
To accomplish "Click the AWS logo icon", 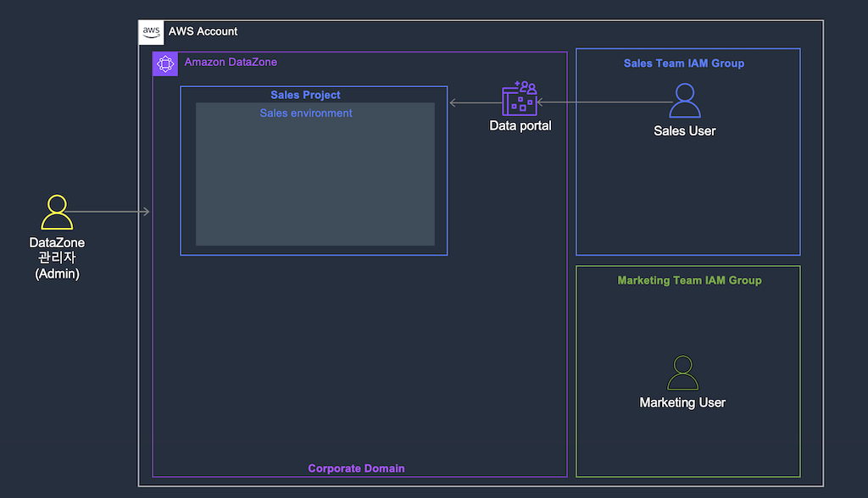I will [x=151, y=32].
